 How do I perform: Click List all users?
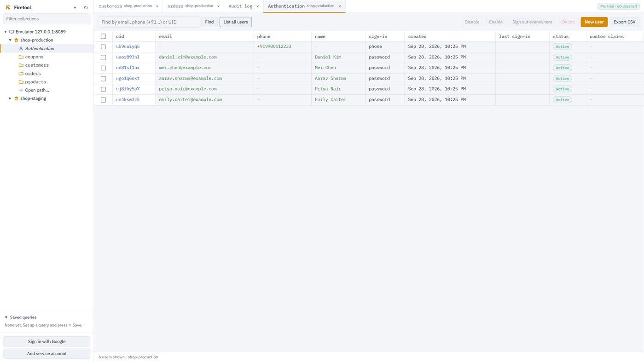[236, 22]
